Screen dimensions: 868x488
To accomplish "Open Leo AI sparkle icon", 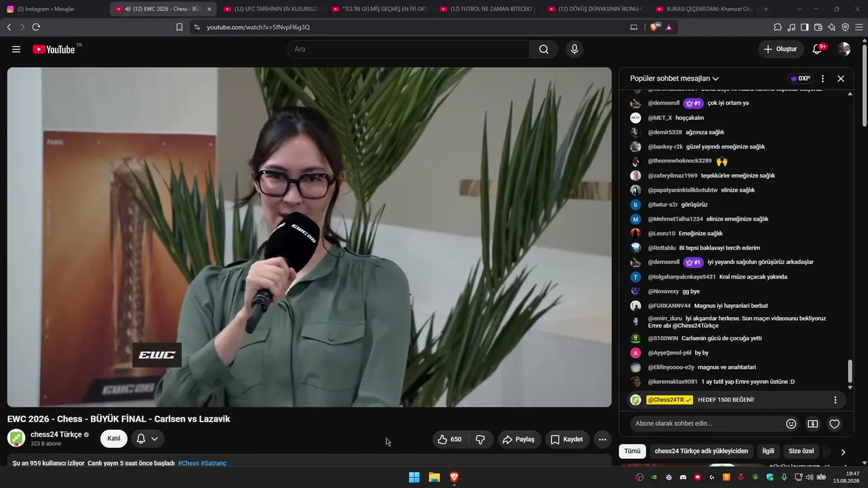I will click(x=832, y=27).
